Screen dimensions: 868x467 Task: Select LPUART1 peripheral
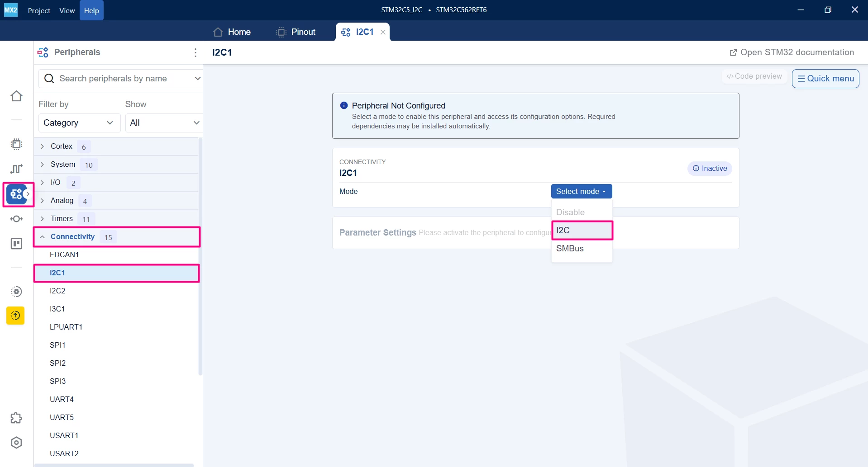tap(116, 327)
